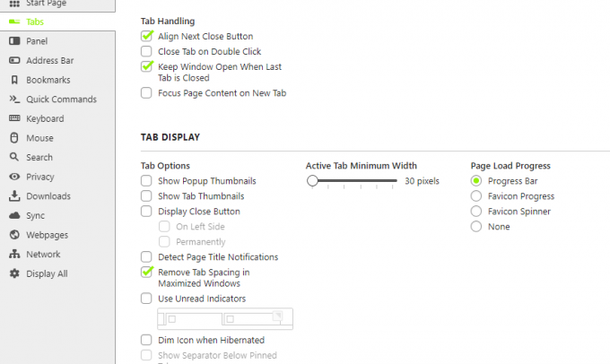Click the Active Tab Minimum Width slider handle
This screenshot has height=364, width=610.
pos(312,181)
